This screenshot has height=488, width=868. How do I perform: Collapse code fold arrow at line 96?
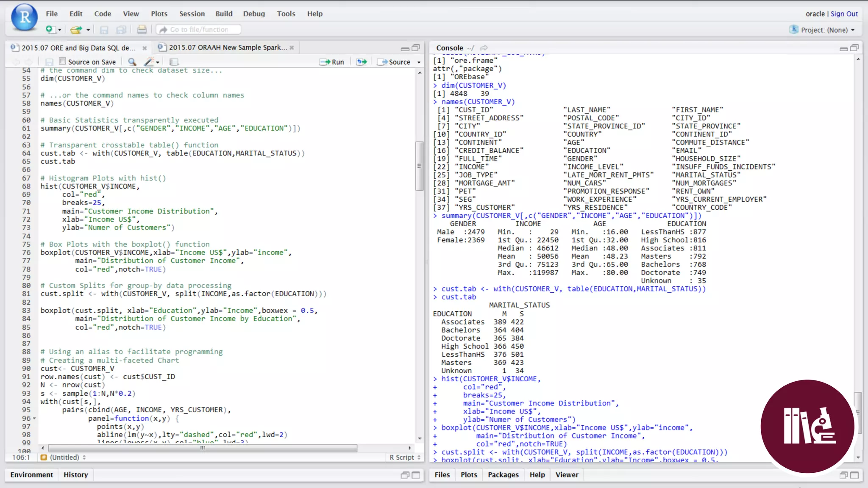click(x=34, y=419)
